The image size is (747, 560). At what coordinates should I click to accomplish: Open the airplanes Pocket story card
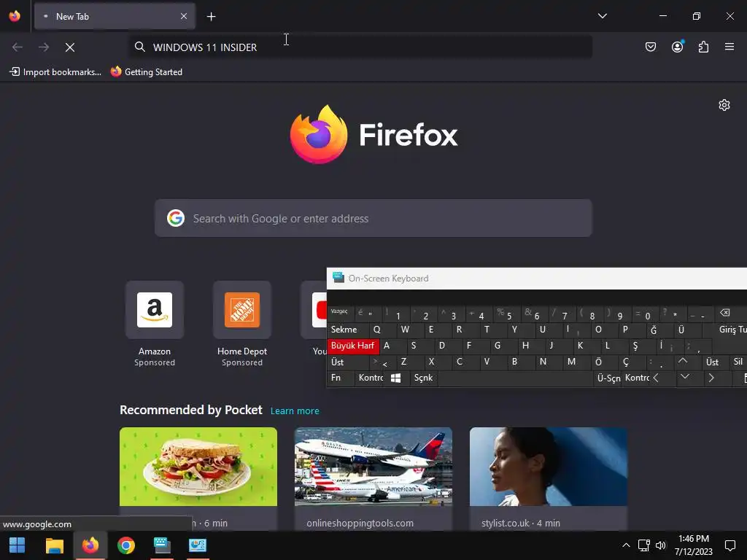tap(373, 478)
